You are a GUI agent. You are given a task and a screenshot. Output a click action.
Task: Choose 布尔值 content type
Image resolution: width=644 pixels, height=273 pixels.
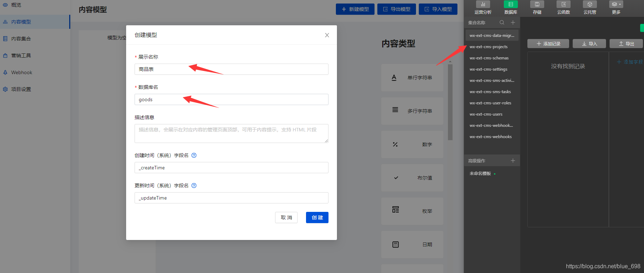[412, 178]
